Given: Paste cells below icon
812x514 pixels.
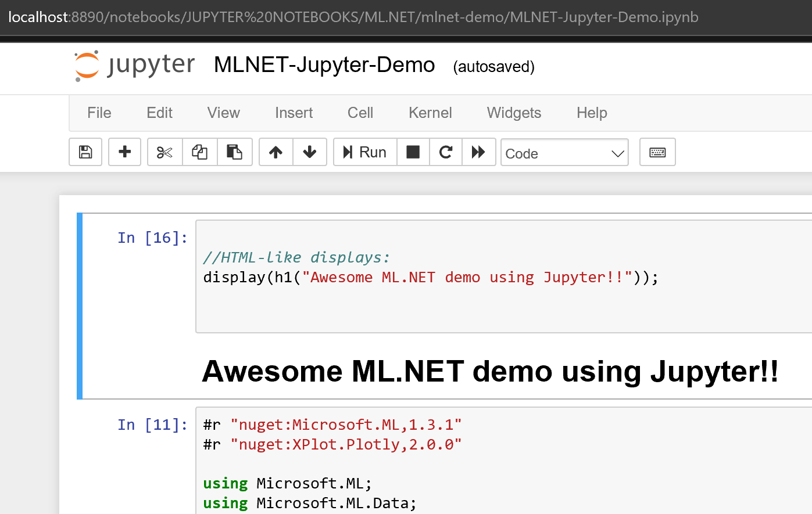Looking at the screenshot, I should [235, 152].
